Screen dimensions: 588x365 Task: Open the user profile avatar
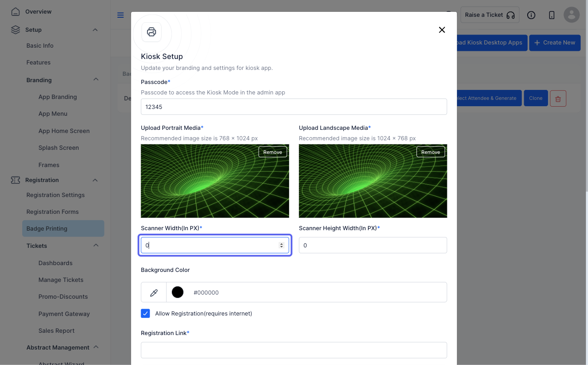[572, 15]
